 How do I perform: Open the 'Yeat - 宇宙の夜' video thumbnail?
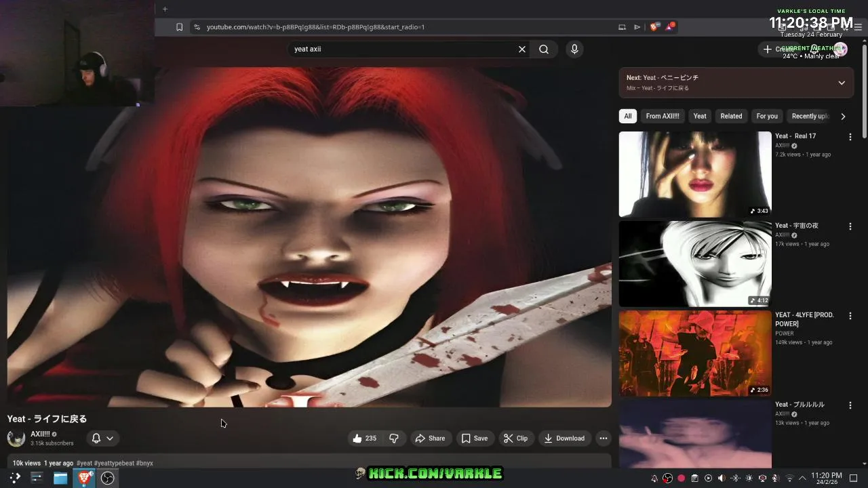[695, 264]
